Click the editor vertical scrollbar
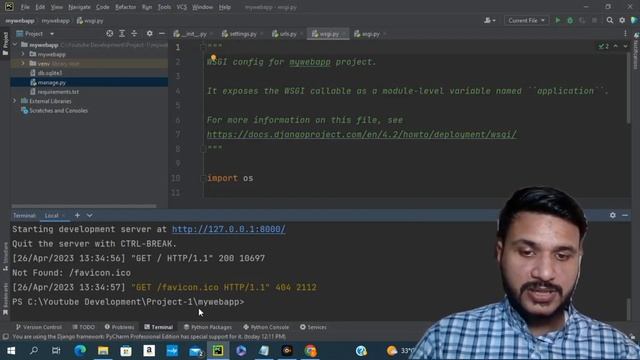Viewport: 640px width, 360px height. [629, 88]
